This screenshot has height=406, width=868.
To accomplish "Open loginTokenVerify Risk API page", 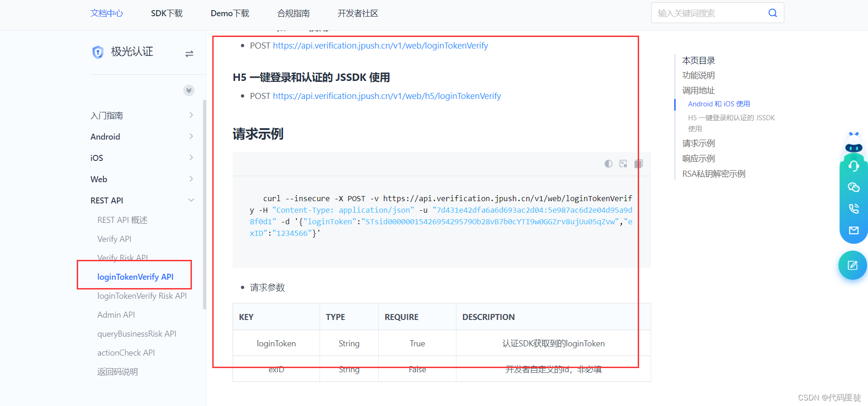I will point(142,296).
